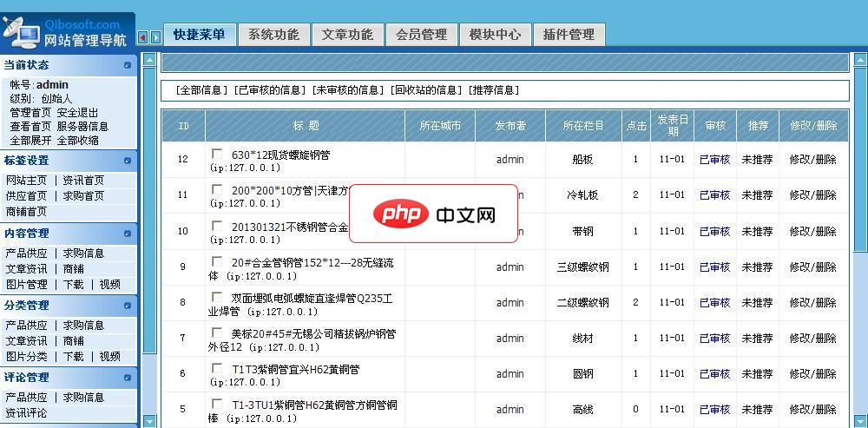Image resolution: width=868 pixels, height=428 pixels.
Task: Click 修改/删除 for ID 10 row
Action: (x=812, y=231)
